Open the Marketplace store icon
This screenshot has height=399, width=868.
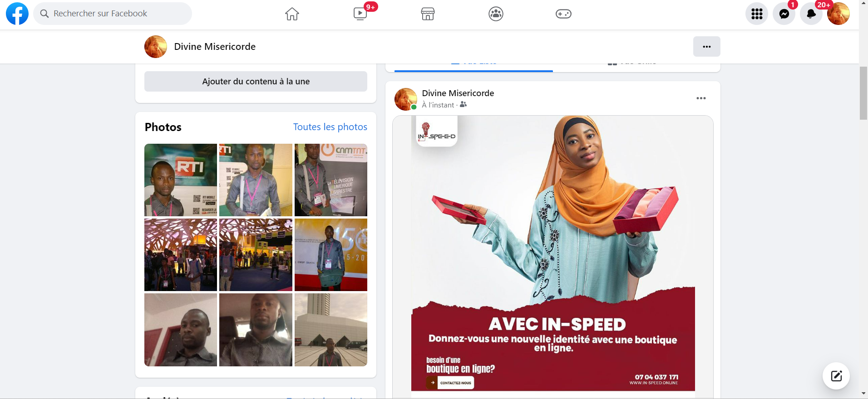point(428,14)
